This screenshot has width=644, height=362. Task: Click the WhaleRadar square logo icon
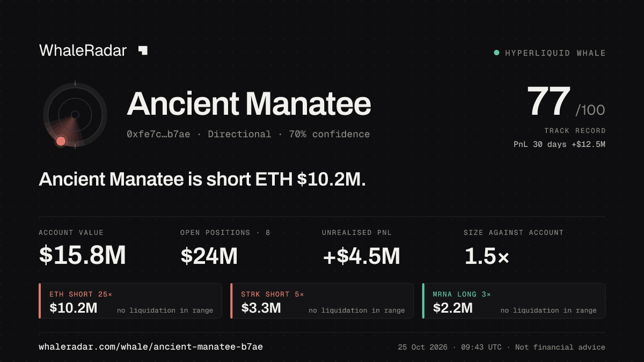[x=143, y=50]
